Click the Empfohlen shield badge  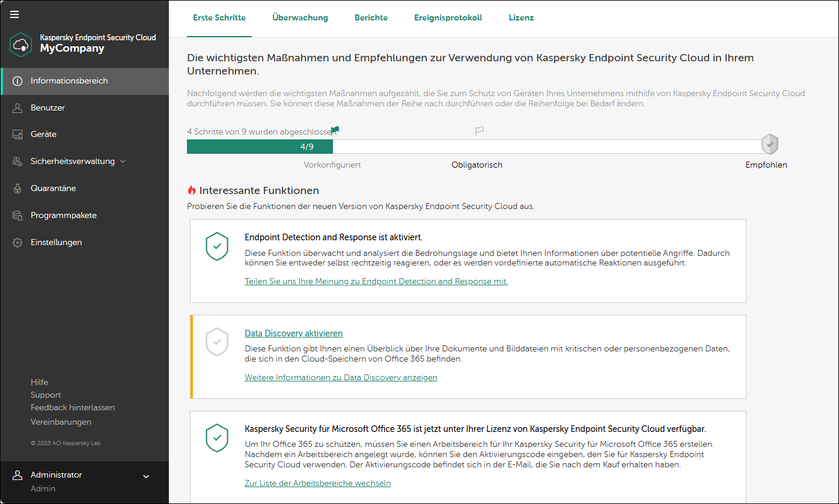[770, 144]
